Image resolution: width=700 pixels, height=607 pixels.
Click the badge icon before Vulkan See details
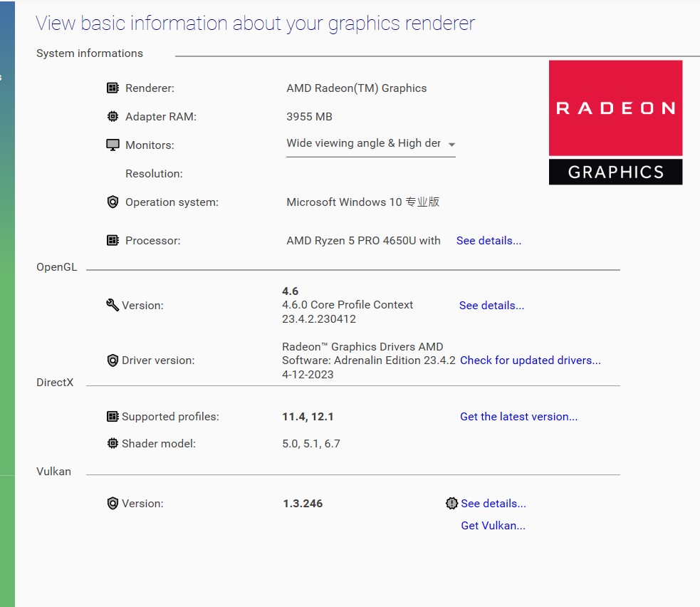coord(451,503)
